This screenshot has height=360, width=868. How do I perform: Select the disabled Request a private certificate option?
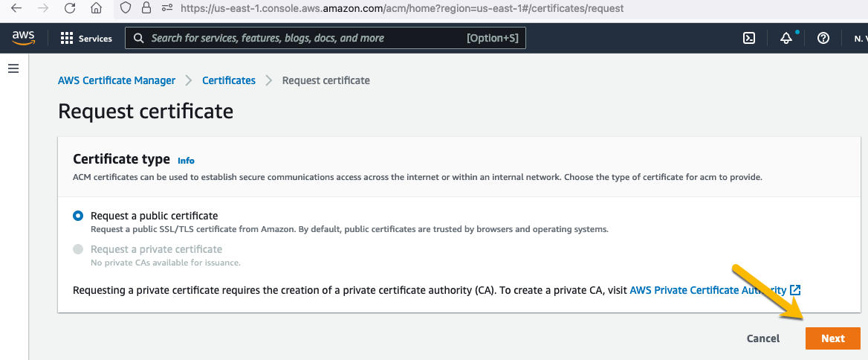tap(78, 249)
